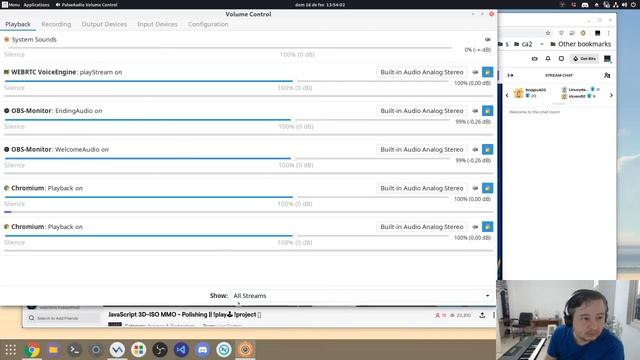Open the Other bookmarks folder
Viewport: 640px width, 360px height.
580,44
